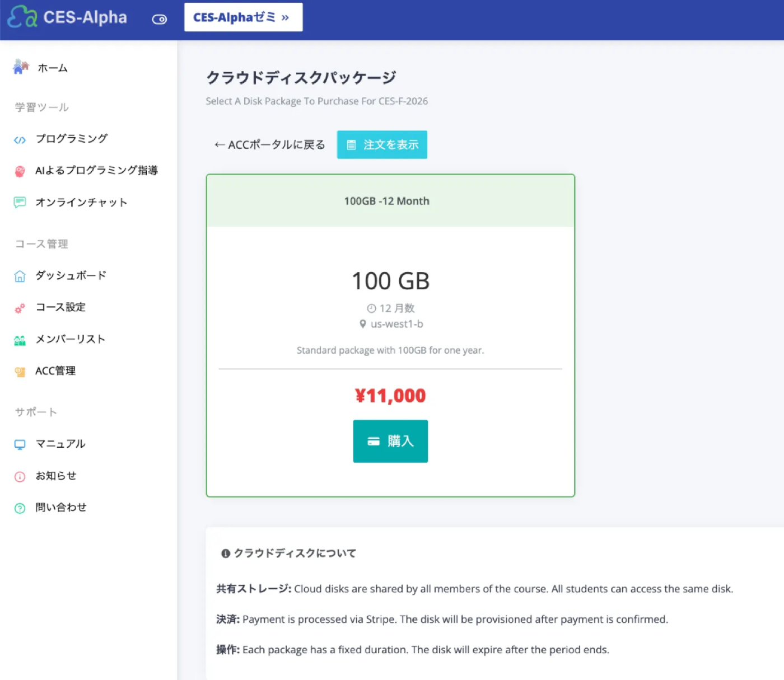The height and width of the screenshot is (680, 784).
Task: Click the ¥11,000 price
Action: coord(390,396)
